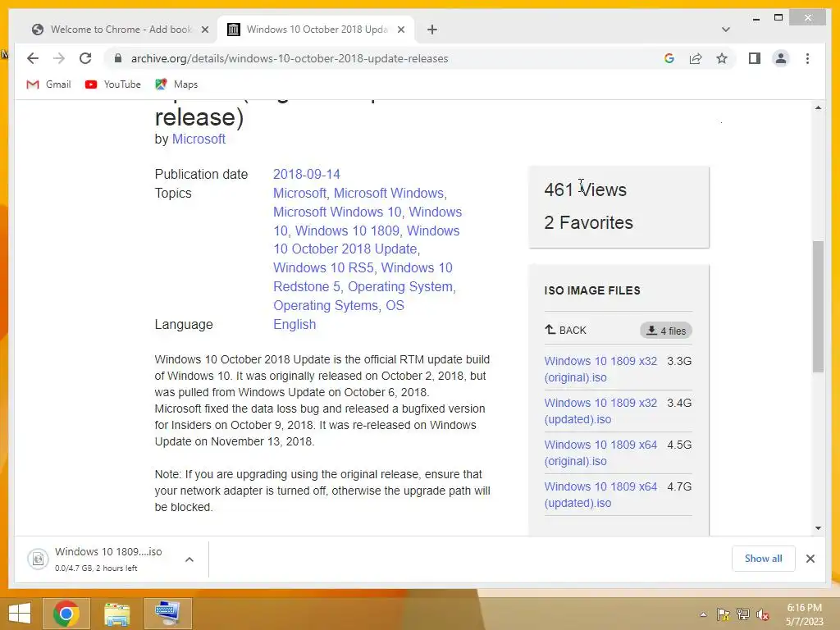
Task: Open Gmail bookmark
Action: point(48,84)
